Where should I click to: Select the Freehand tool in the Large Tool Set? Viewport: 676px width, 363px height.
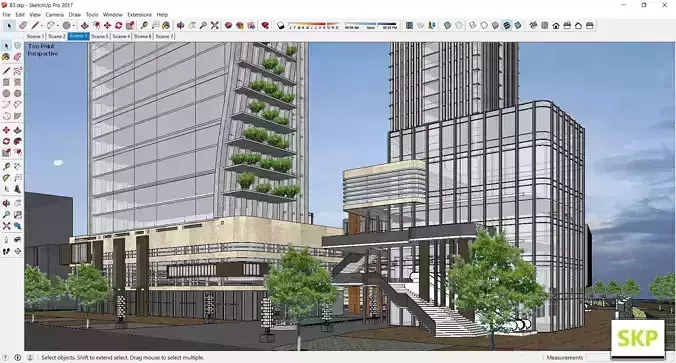coord(17,71)
